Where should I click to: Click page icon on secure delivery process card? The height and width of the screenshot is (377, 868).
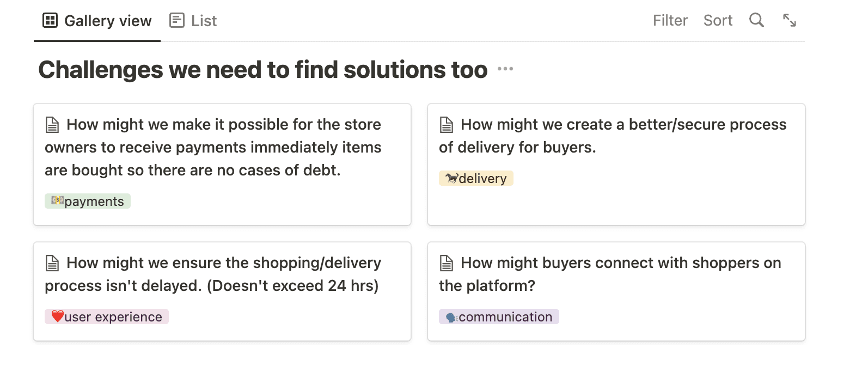coord(447,125)
